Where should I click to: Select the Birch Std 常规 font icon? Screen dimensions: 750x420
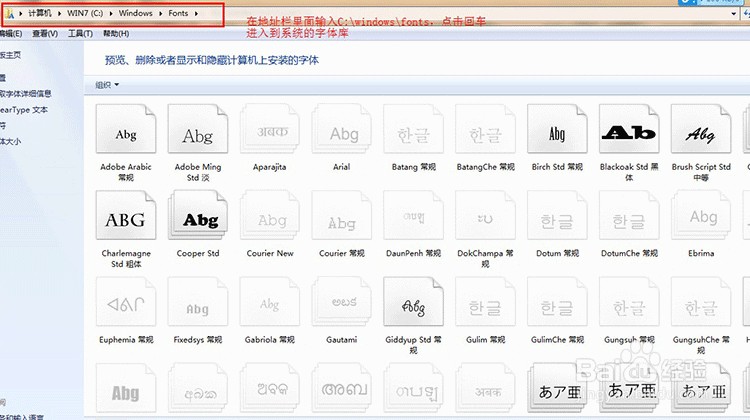[557, 129]
